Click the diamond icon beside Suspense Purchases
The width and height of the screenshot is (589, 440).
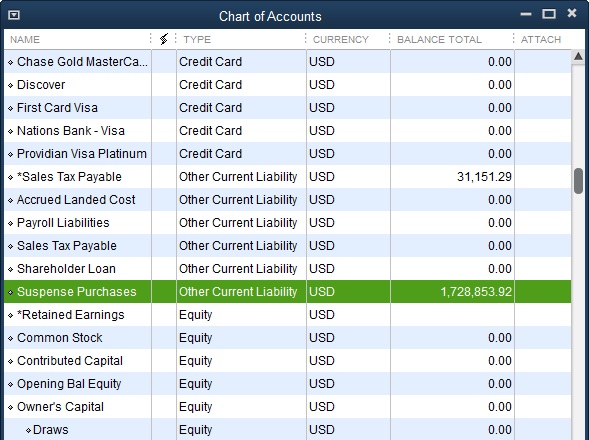click(x=11, y=292)
